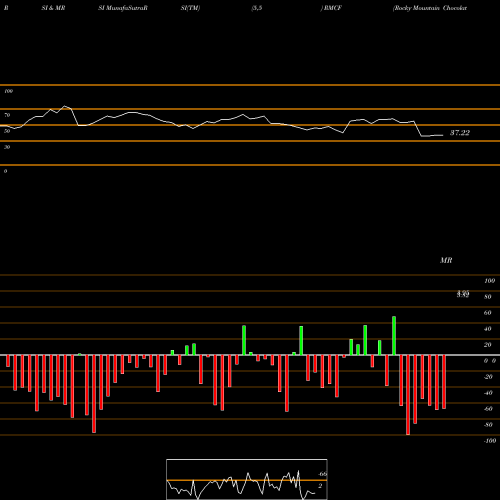The width and height of the screenshot is (500, 500).
Task: Click the MR panel axis label 20
Action: click(x=488, y=345)
